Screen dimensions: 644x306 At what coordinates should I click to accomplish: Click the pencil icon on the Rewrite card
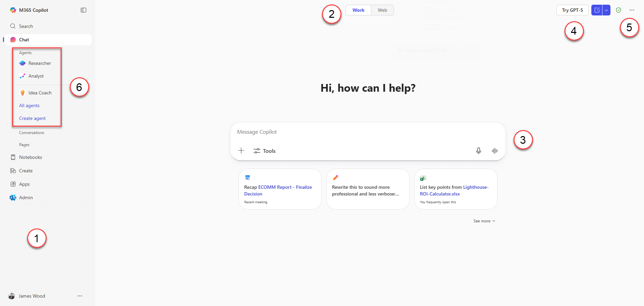point(335,178)
